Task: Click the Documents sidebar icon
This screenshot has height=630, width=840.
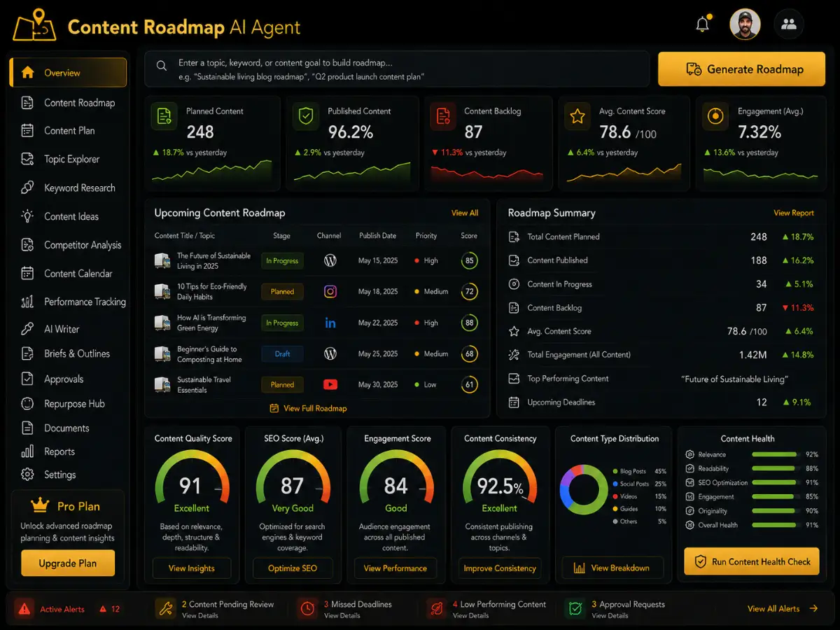Action: 27,428
